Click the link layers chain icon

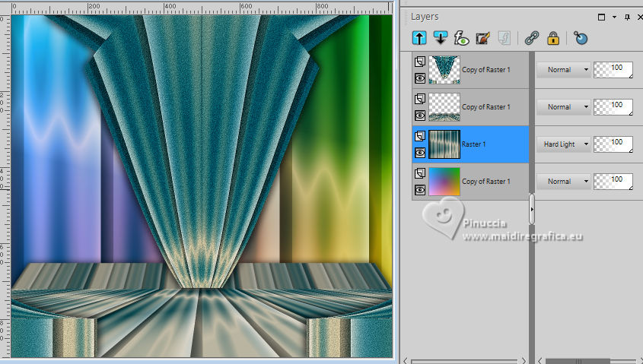[532, 39]
